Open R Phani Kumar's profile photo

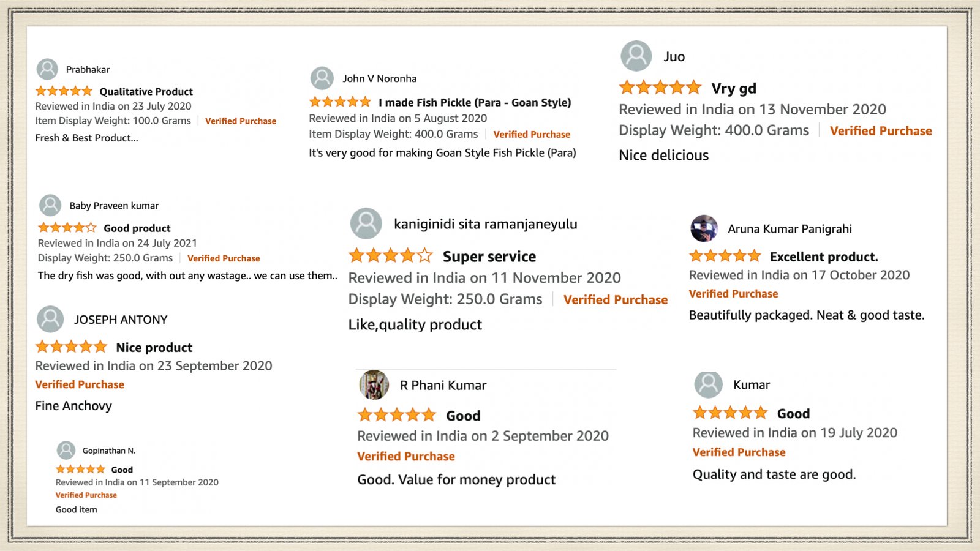pos(374,385)
